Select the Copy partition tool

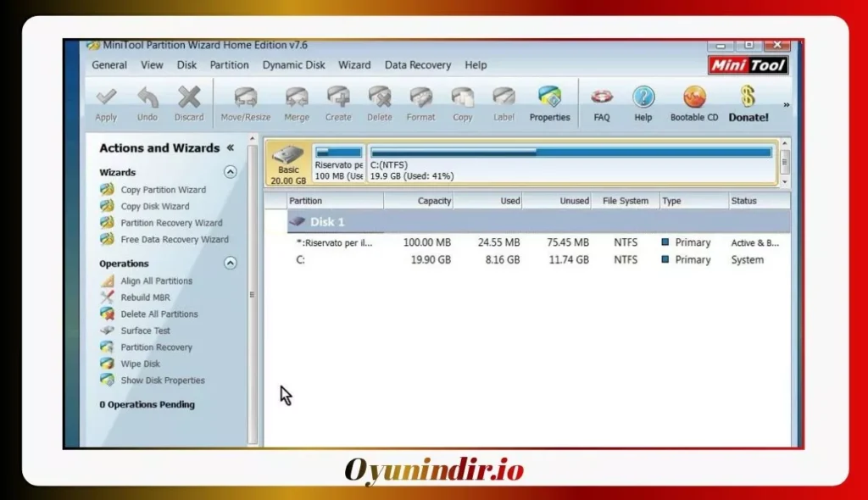coord(462,104)
